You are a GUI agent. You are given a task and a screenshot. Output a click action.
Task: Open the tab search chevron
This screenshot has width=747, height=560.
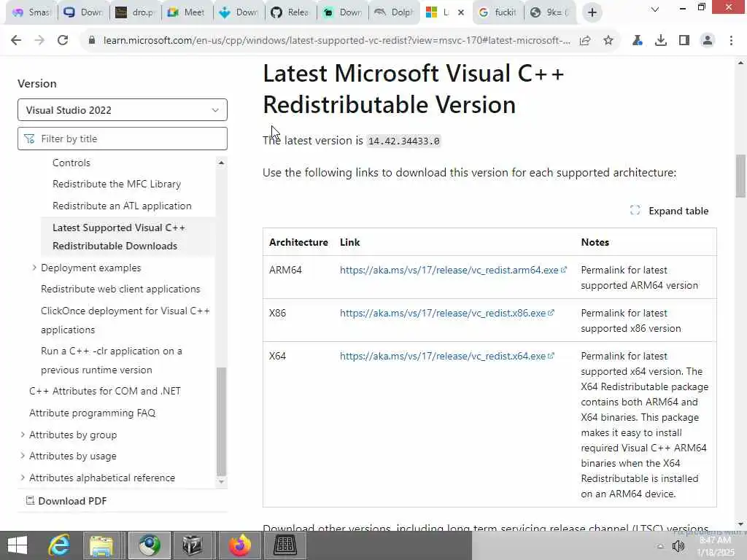pos(655,9)
